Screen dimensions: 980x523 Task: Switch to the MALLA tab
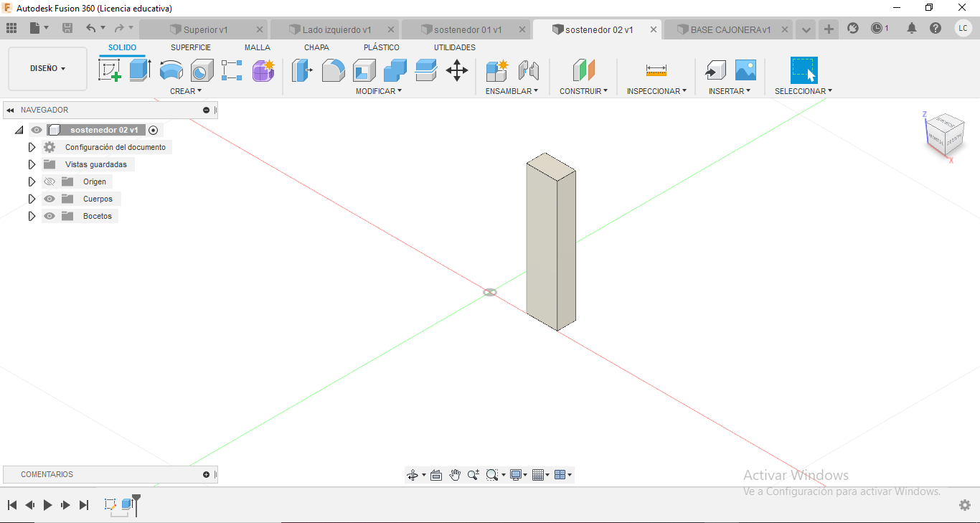(258, 47)
